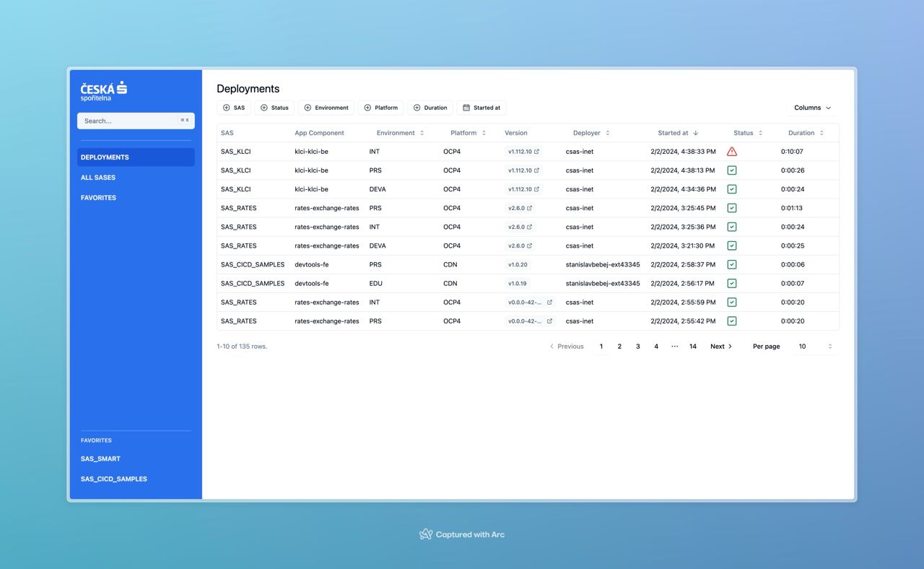Open Started at date filter
The image size is (924, 569).
pos(481,108)
